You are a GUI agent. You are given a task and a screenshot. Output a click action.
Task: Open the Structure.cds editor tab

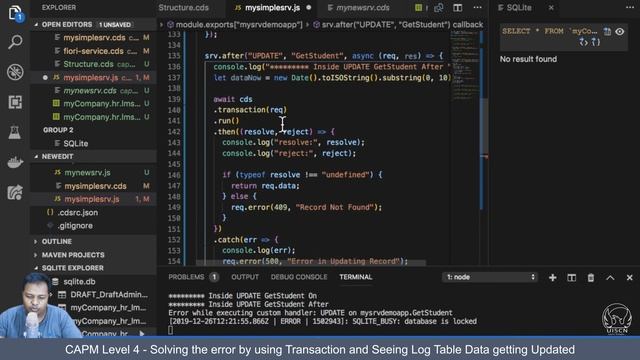coord(183,8)
